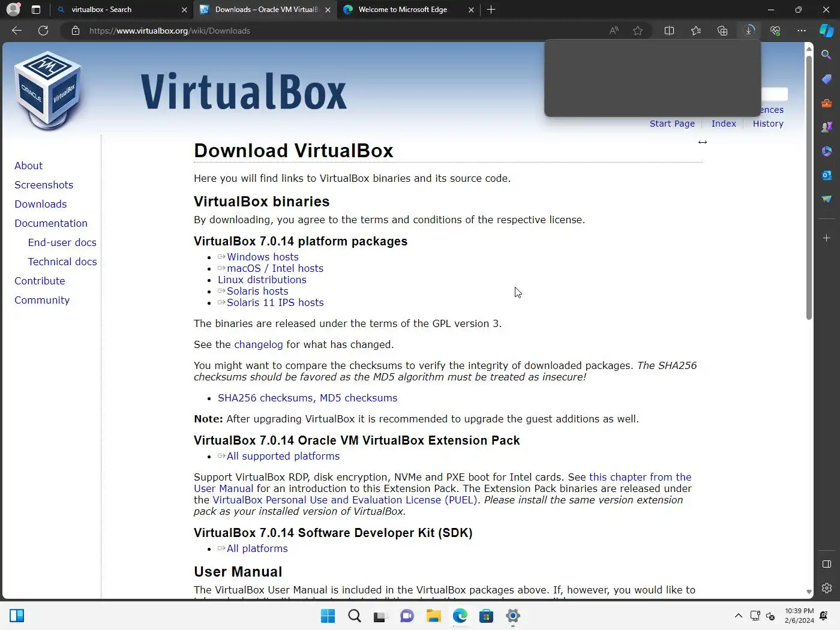This screenshot has width=840, height=630.
Task: Open End-user docs link
Action: (62, 242)
